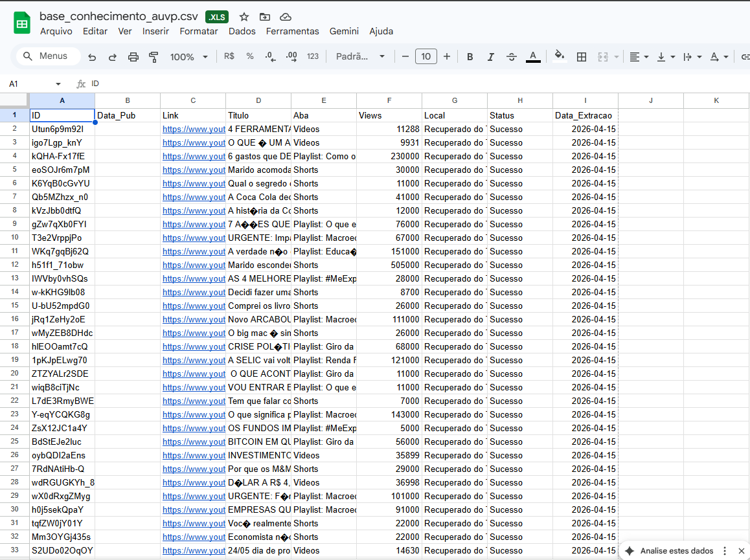Apply currency format R$

(x=229, y=56)
